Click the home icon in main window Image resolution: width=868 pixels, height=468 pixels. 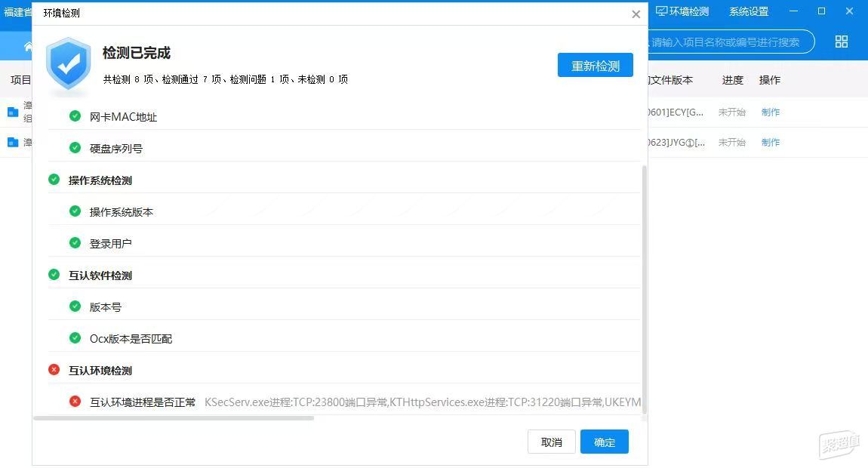(28, 47)
